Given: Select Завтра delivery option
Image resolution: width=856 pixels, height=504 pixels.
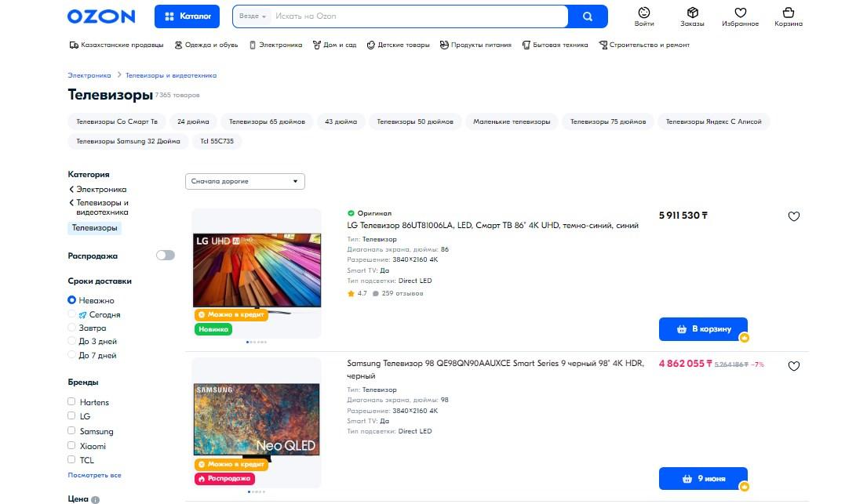Looking at the screenshot, I should coord(71,328).
